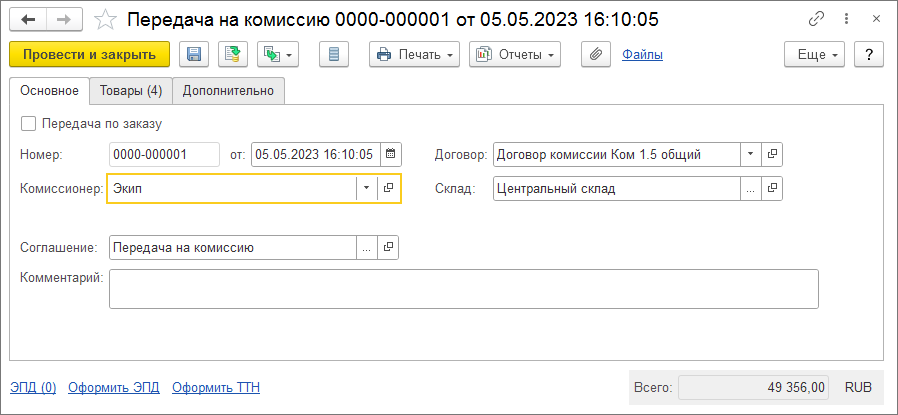Open the document movements list icon

[334, 55]
